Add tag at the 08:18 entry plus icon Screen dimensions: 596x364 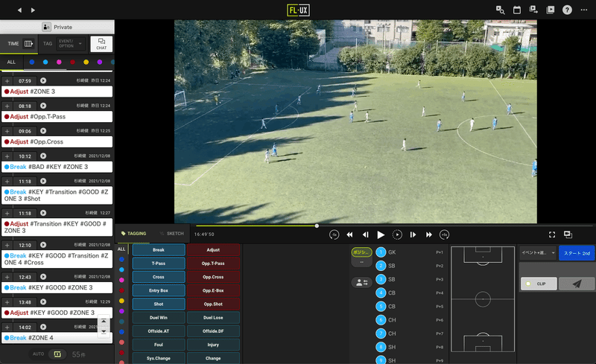[7, 106]
